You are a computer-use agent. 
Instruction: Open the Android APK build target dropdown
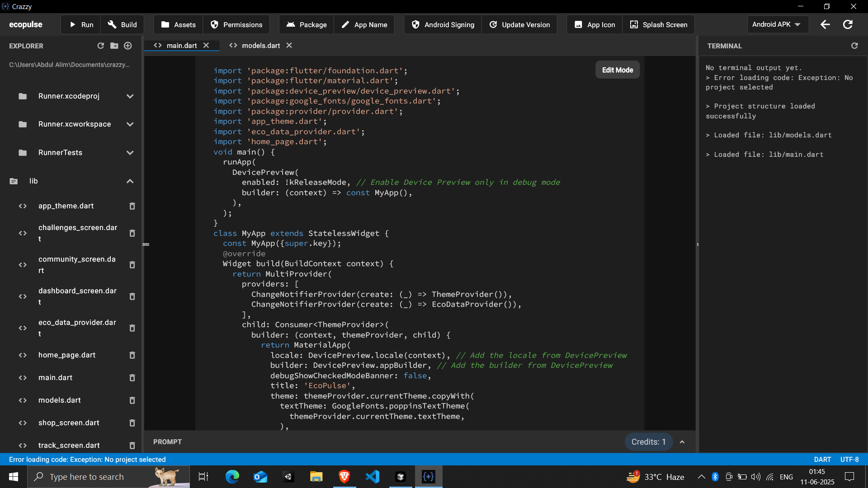(777, 24)
